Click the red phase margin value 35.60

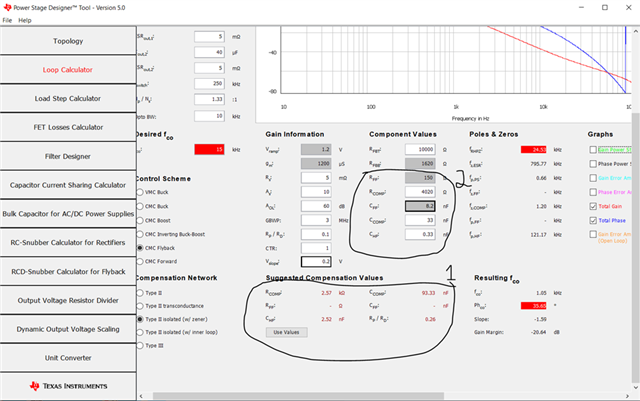533,306
